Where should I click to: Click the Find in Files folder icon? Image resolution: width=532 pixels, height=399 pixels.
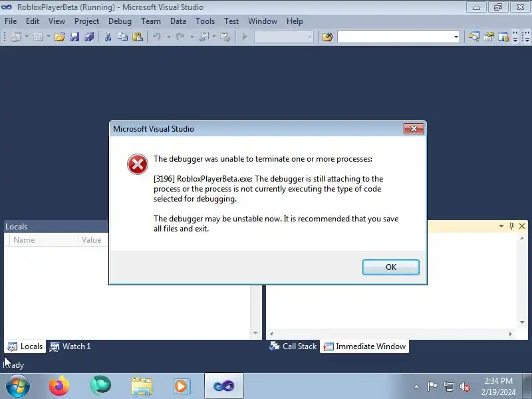click(x=327, y=37)
